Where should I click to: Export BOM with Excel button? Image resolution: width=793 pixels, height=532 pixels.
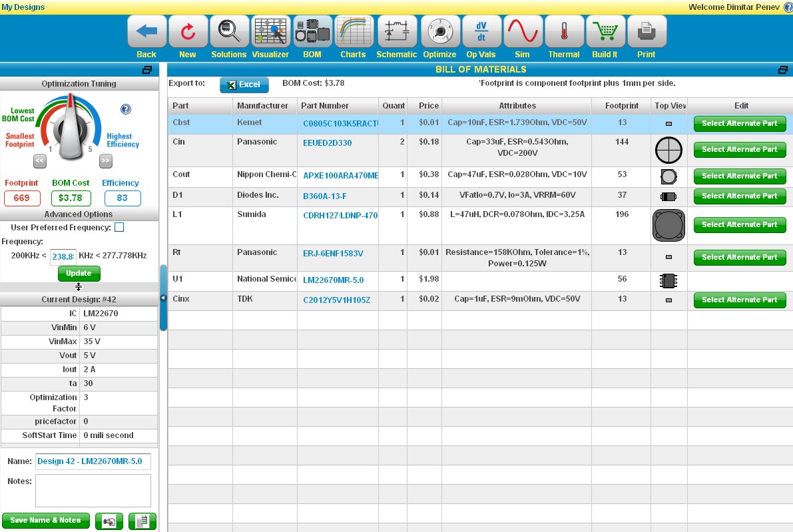[244, 85]
